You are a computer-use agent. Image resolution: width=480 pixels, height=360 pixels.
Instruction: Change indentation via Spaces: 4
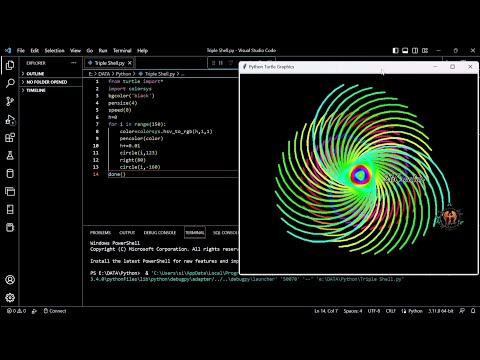(x=353, y=311)
